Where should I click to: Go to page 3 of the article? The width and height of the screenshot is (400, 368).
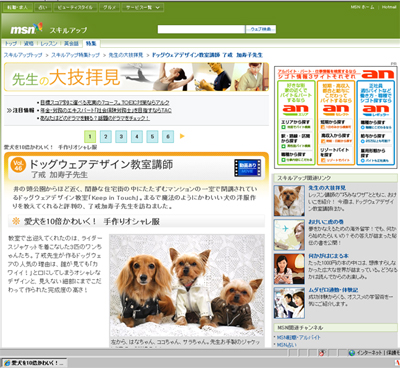click(121, 136)
